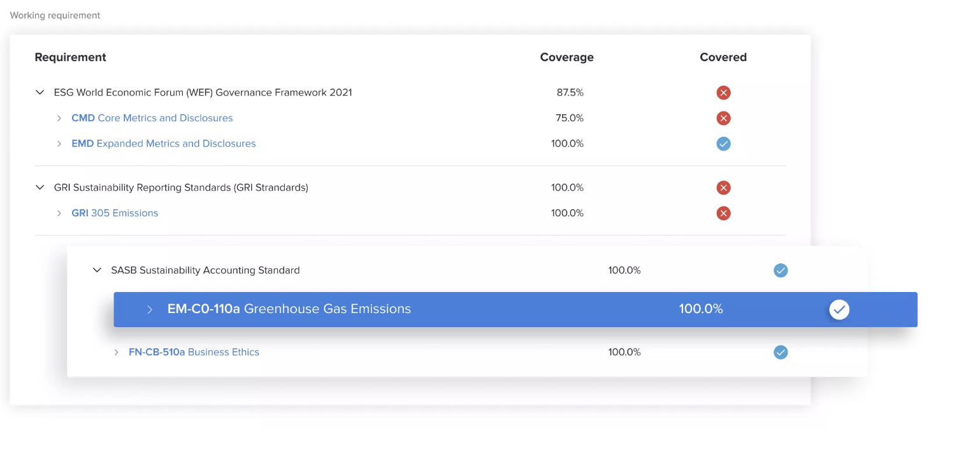
Task: Collapse the GRI Sustainability Reporting Standards group
Action: click(40, 187)
